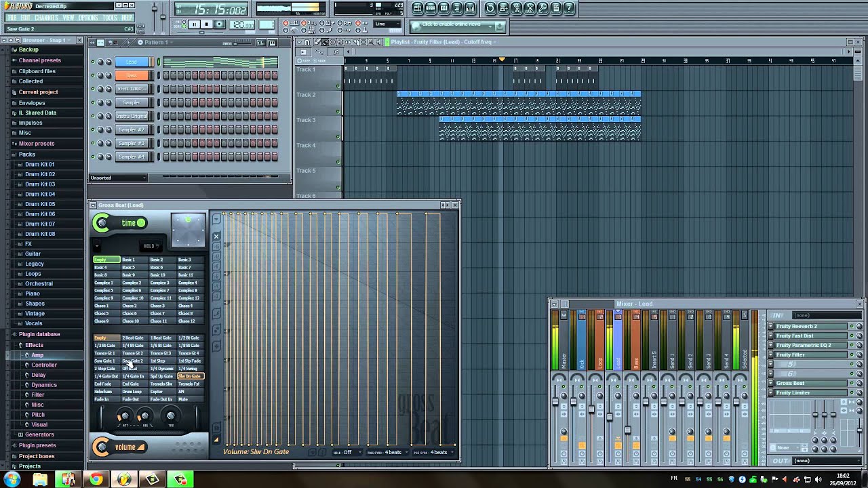Click the ATT attack knob in Gross Beat
This screenshot has width=868, height=488.
tap(124, 416)
